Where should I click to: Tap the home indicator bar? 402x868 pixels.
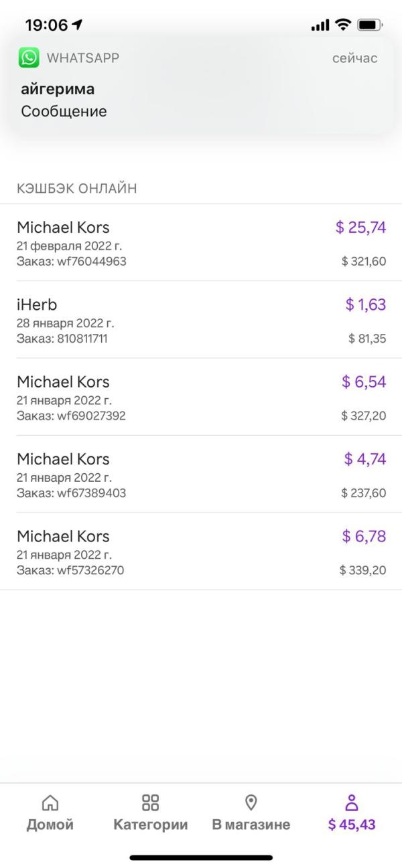(201, 857)
